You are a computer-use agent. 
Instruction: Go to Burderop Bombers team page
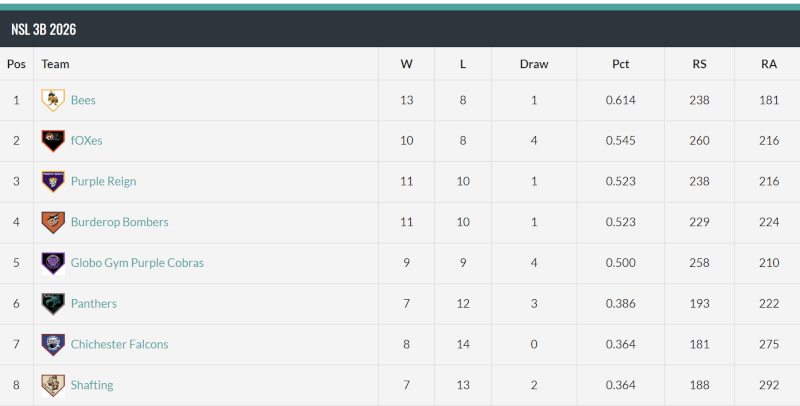120,222
